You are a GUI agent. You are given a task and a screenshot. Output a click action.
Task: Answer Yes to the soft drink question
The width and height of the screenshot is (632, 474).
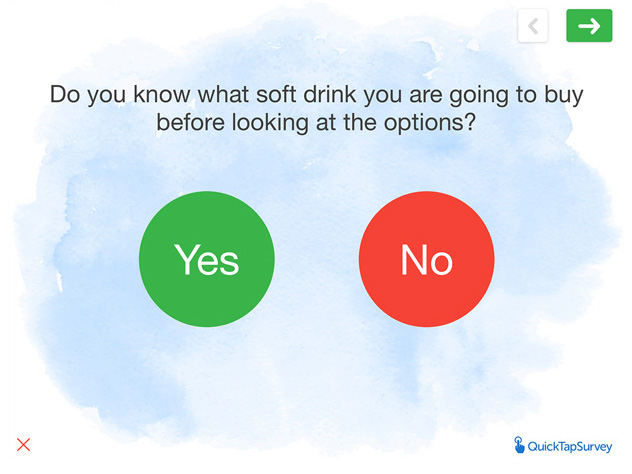point(207,259)
